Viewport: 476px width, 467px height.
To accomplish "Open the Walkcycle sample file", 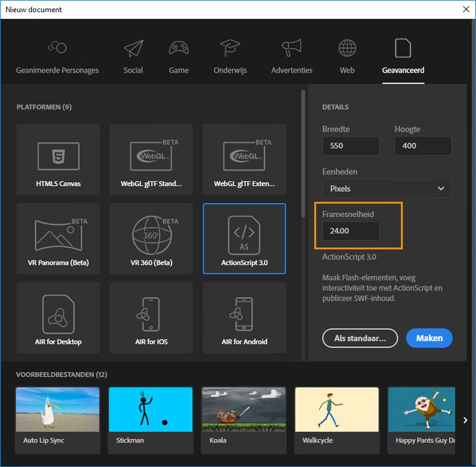I will [337, 420].
